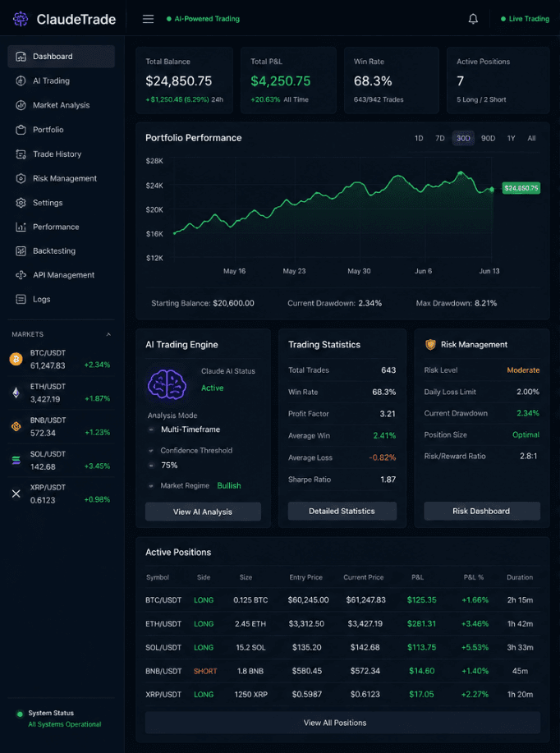
Task: Click the Risk Dashboard button
Action: [482, 511]
